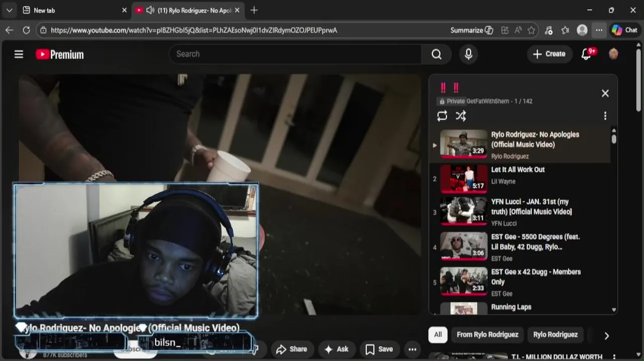
Task: Open Copilot Chat
Action: (624, 30)
